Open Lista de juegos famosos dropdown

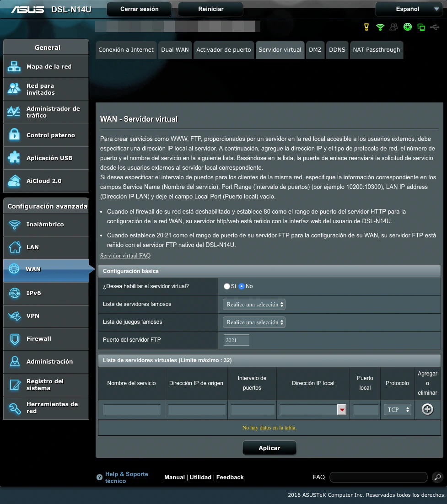point(254,322)
